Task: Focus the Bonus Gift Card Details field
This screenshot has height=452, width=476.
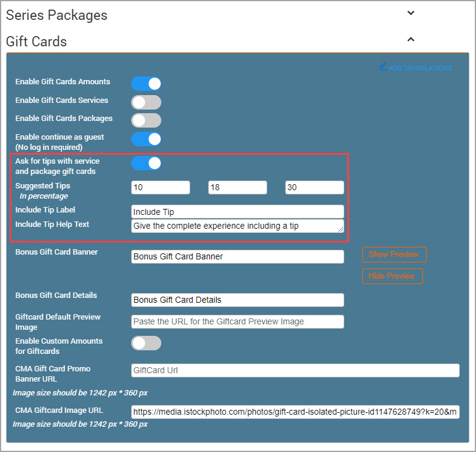Action: 237,300
